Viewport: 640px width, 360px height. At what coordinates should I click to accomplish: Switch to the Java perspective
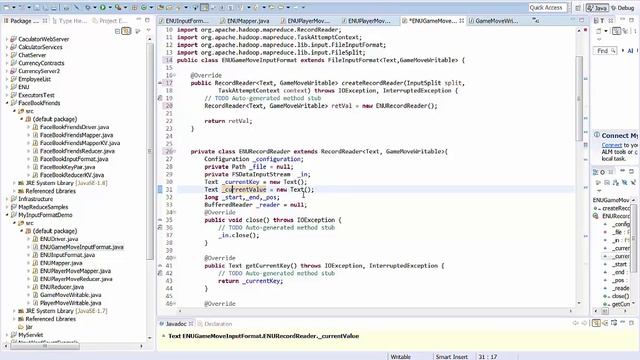(597, 8)
